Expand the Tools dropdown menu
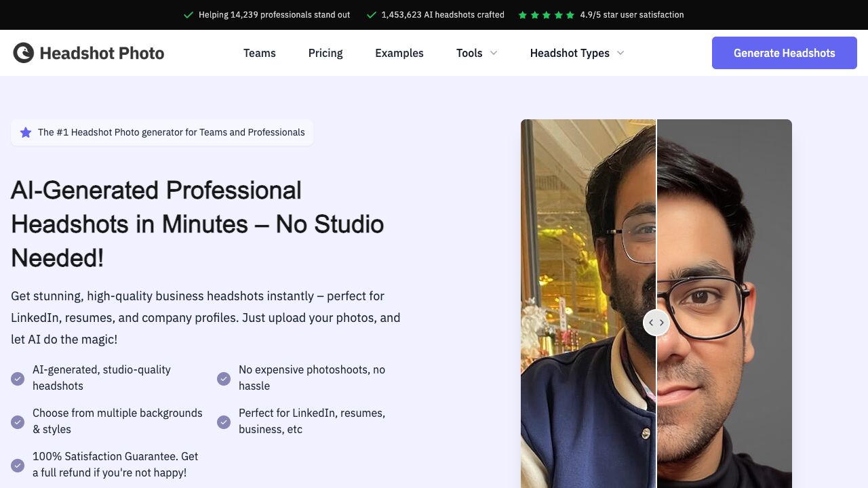This screenshot has height=488, width=868. [469, 53]
